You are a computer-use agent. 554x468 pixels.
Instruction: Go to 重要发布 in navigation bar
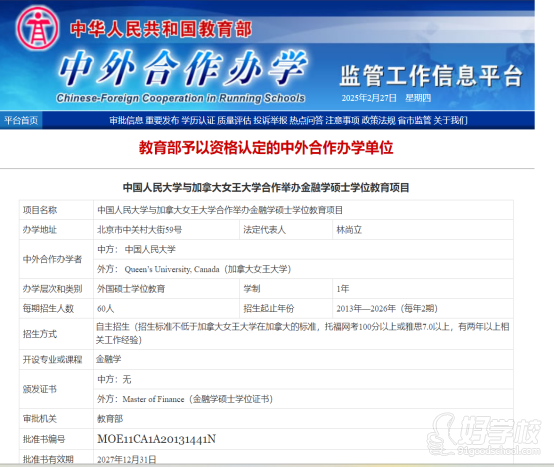(162, 120)
